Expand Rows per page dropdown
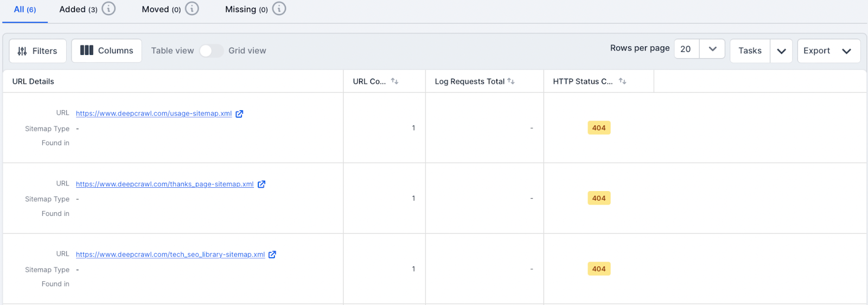Image resolution: width=868 pixels, height=305 pixels. (x=712, y=49)
